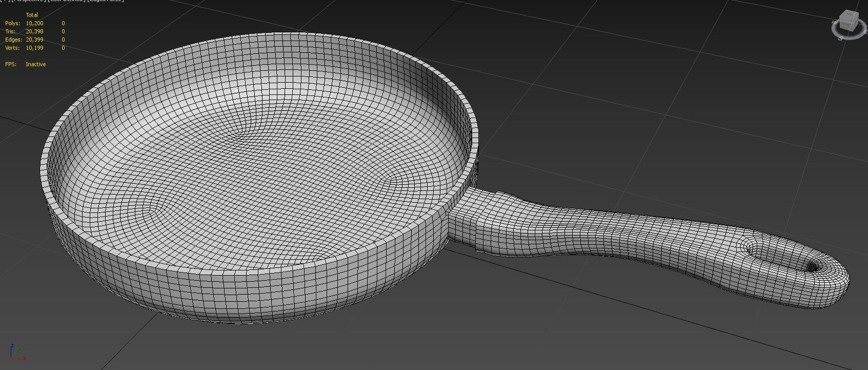This screenshot has width=868, height=370.
Task: Select the Total column header in statistics
Action: pos(32,15)
